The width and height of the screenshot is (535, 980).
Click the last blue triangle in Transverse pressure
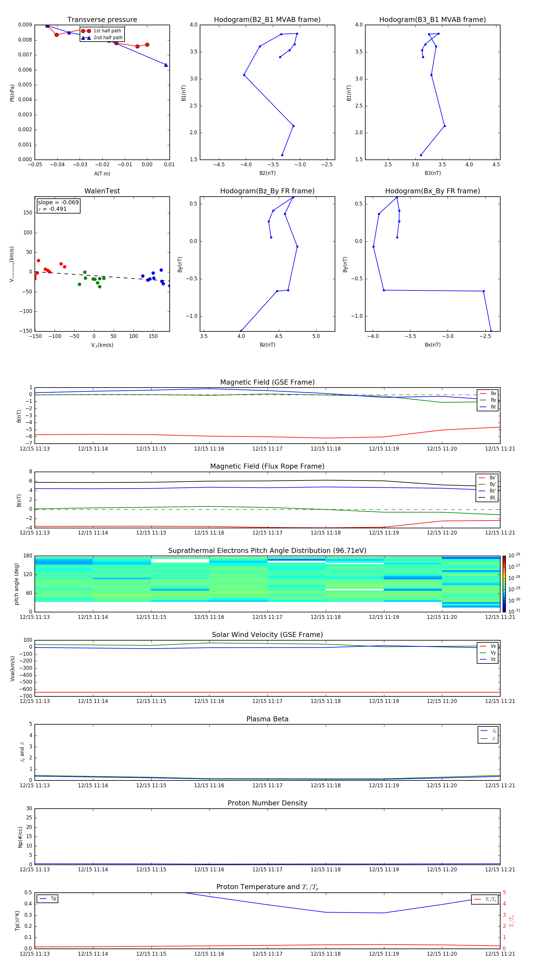tap(166, 65)
